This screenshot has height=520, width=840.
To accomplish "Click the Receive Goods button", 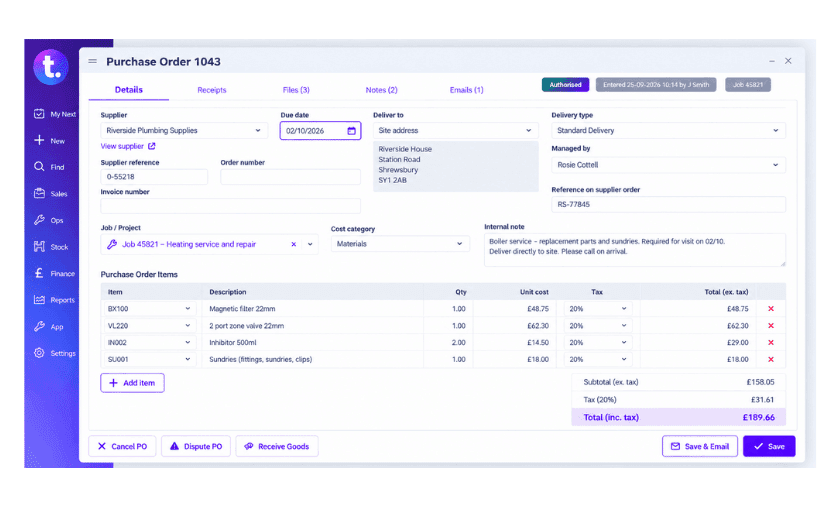I will (277, 446).
